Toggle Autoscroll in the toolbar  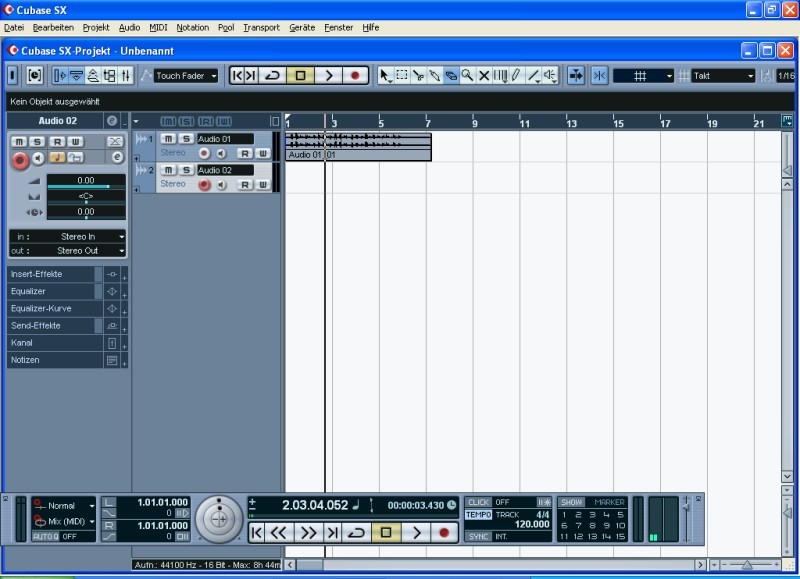576,76
